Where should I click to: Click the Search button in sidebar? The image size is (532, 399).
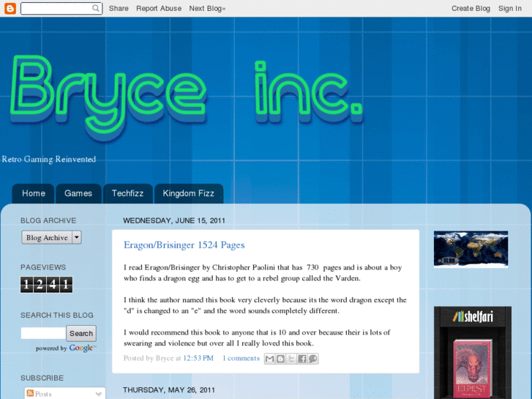click(81, 333)
